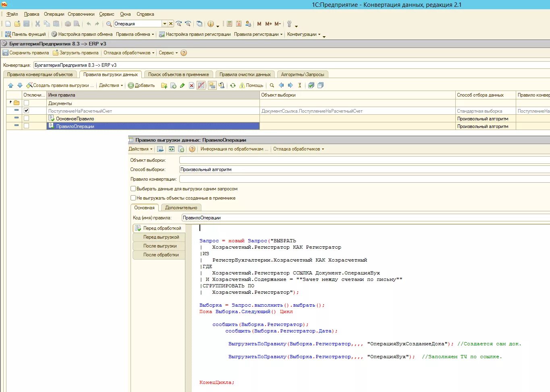Image resolution: width=550 pixels, height=392 pixels.
Task: Open Действия dropdown in rules list toolbar
Action: tap(111, 85)
